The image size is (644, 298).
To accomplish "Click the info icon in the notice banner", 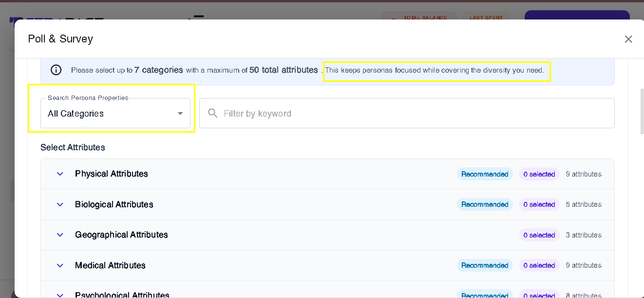I will point(56,70).
